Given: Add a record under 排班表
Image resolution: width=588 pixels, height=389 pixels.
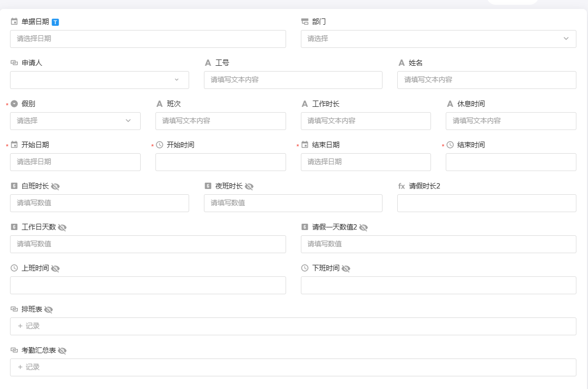Looking at the screenshot, I should (29, 326).
